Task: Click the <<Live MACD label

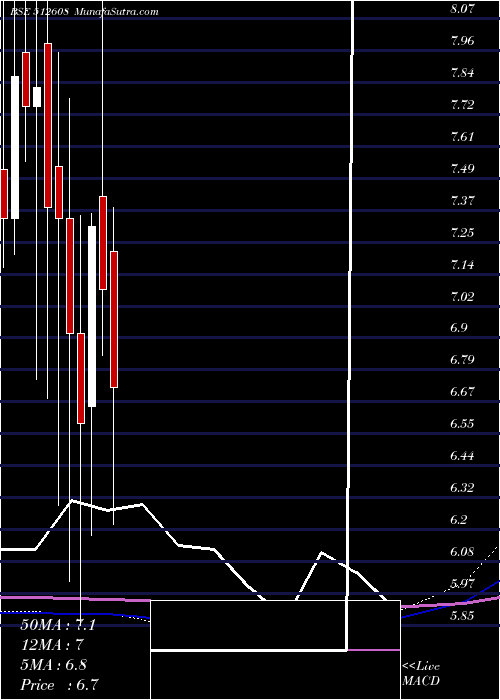Action: (421, 674)
